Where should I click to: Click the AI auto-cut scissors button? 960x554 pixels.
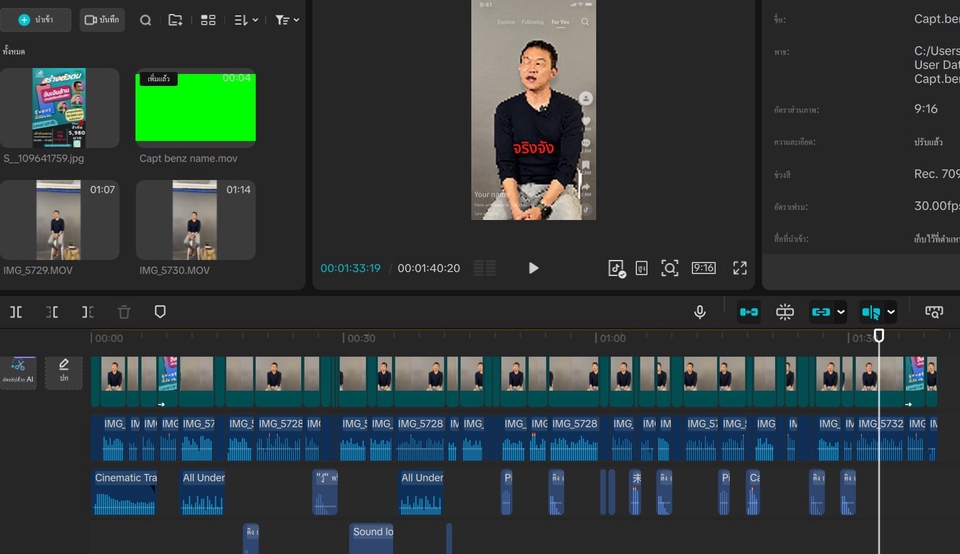tap(18, 372)
